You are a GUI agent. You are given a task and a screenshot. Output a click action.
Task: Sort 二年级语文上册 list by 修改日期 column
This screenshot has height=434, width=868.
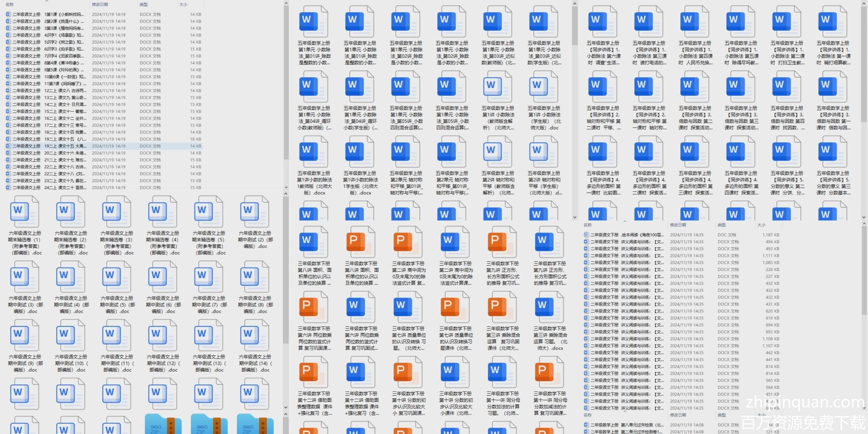[100, 4]
